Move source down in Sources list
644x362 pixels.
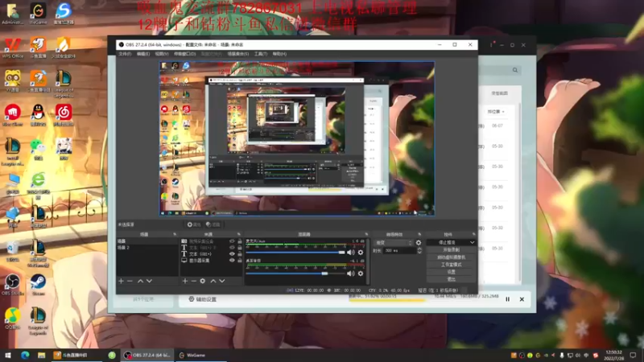[x=222, y=281]
